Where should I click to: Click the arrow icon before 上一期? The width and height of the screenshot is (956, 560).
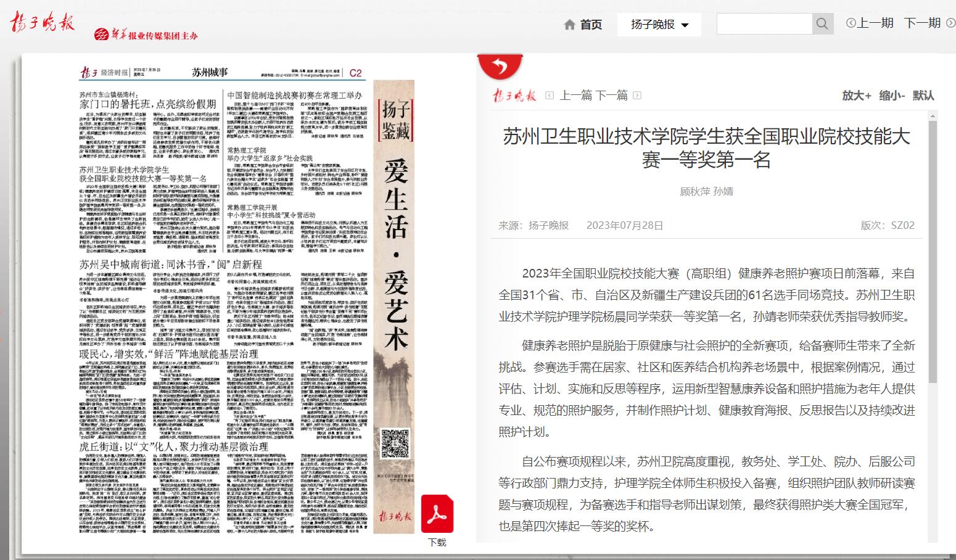pos(851,23)
